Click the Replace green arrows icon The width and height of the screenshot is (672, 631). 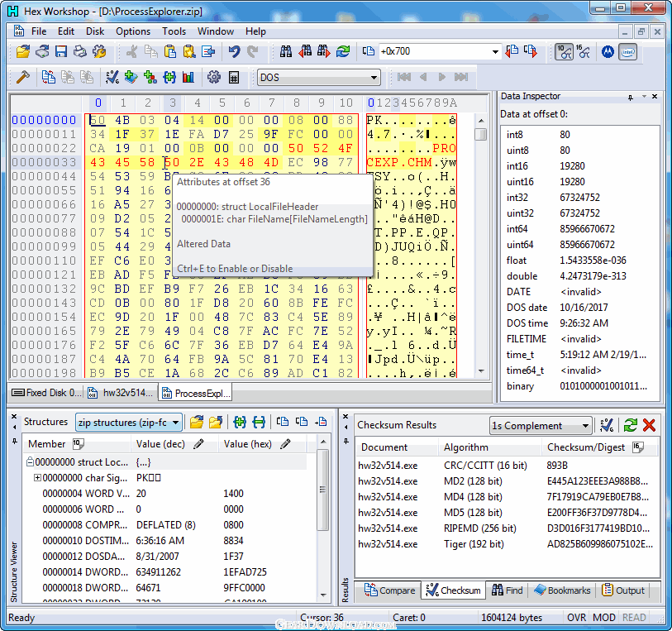pos(343,52)
